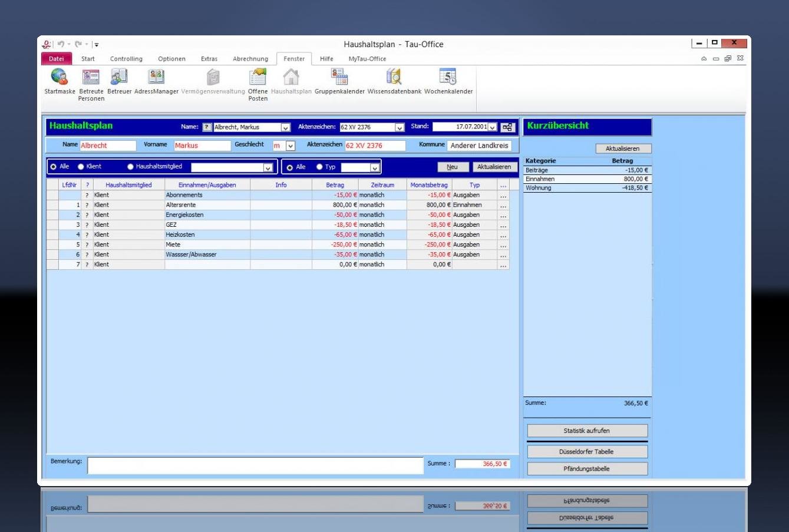Viewport: 789px width, 532px height.
Task: Open the MyTau-Office ribbon tab
Action: 367,59
